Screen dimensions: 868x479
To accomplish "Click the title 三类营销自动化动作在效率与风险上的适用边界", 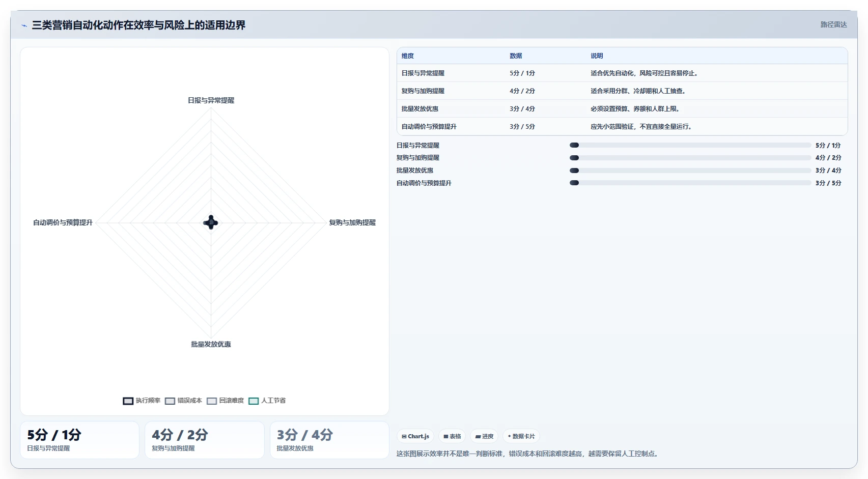I will (x=138, y=25).
